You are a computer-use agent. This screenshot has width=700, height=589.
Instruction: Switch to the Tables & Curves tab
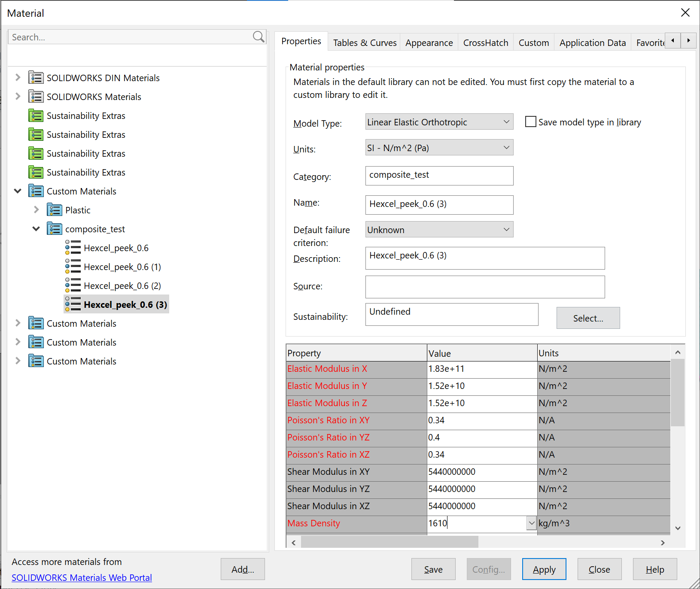(365, 43)
